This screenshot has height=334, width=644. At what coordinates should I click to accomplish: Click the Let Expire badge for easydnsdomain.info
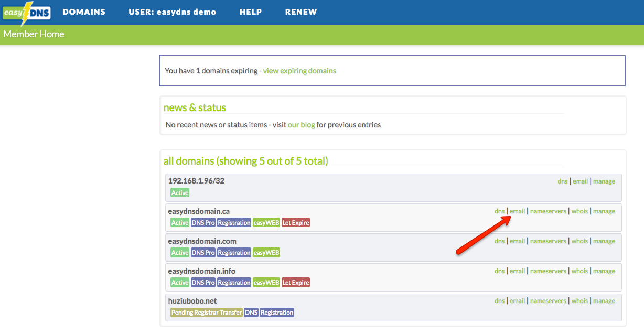coord(296,283)
